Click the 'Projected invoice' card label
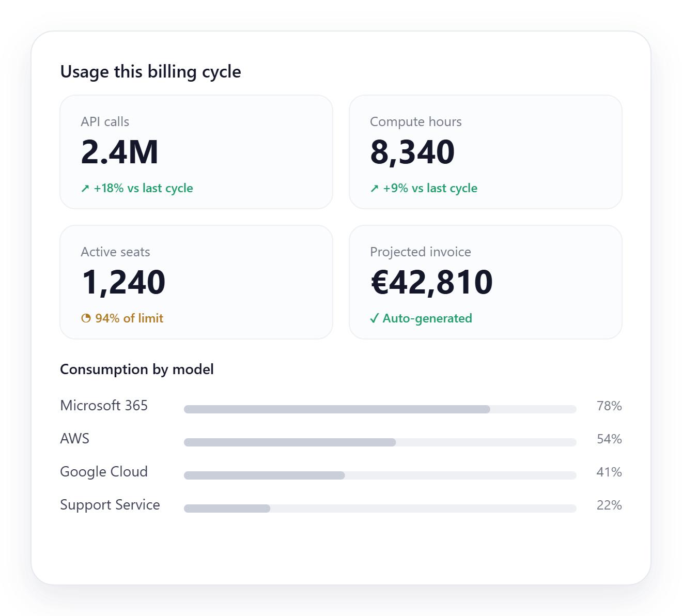 coord(421,252)
